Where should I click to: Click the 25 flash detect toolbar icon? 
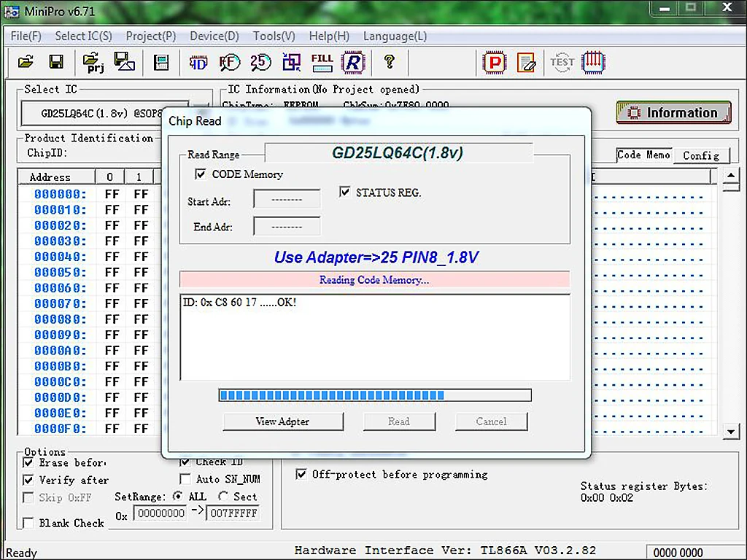[260, 62]
